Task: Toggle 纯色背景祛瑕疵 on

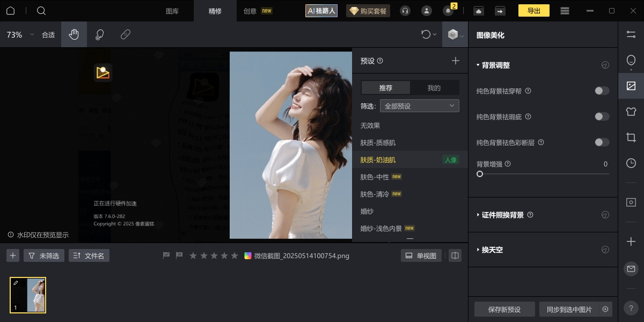Action: (x=602, y=116)
